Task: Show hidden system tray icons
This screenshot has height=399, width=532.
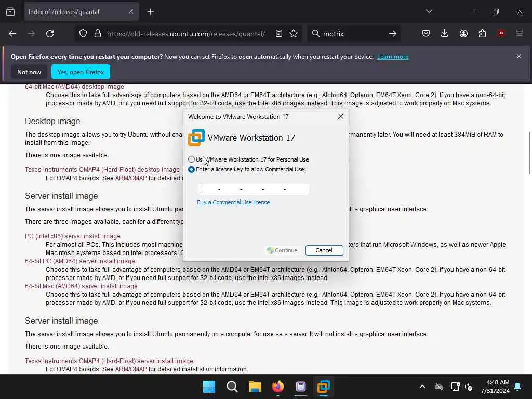Action: click(422, 387)
